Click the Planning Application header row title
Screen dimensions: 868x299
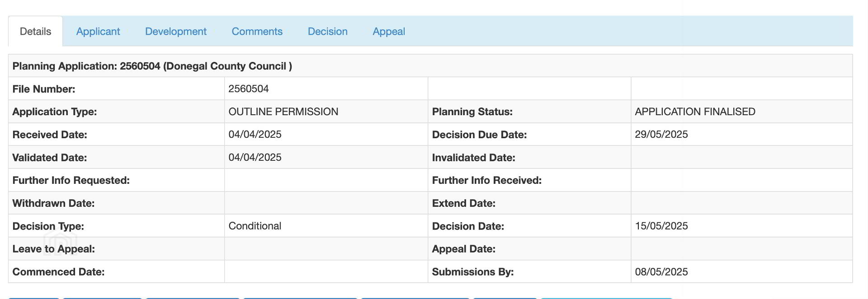click(152, 66)
